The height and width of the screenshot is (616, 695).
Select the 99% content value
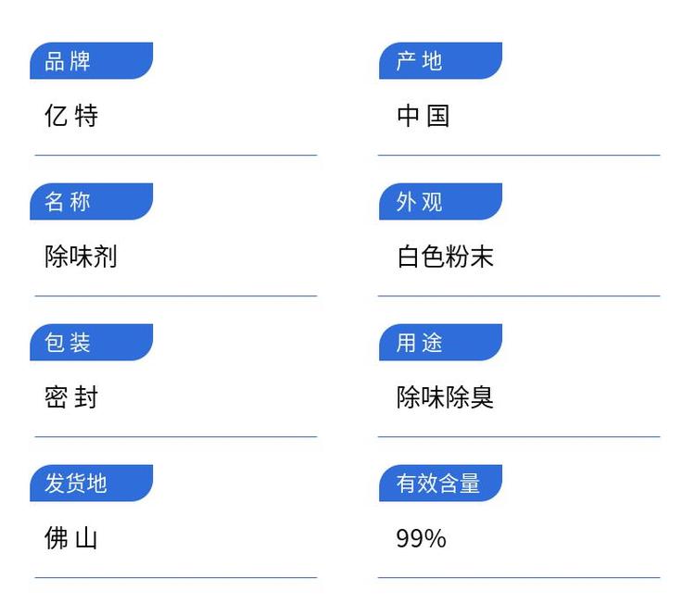pos(421,538)
